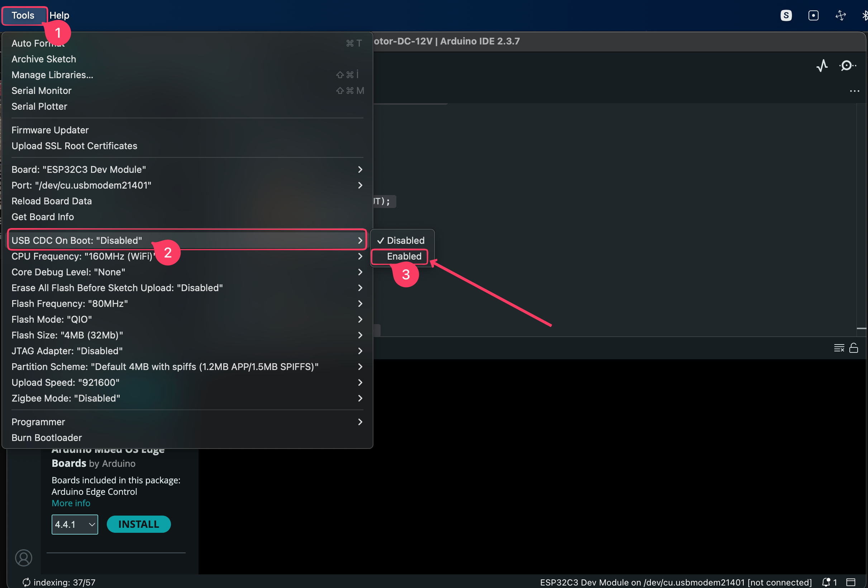Open the notifications bell in the status bar
The height and width of the screenshot is (588, 868).
click(826, 582)
